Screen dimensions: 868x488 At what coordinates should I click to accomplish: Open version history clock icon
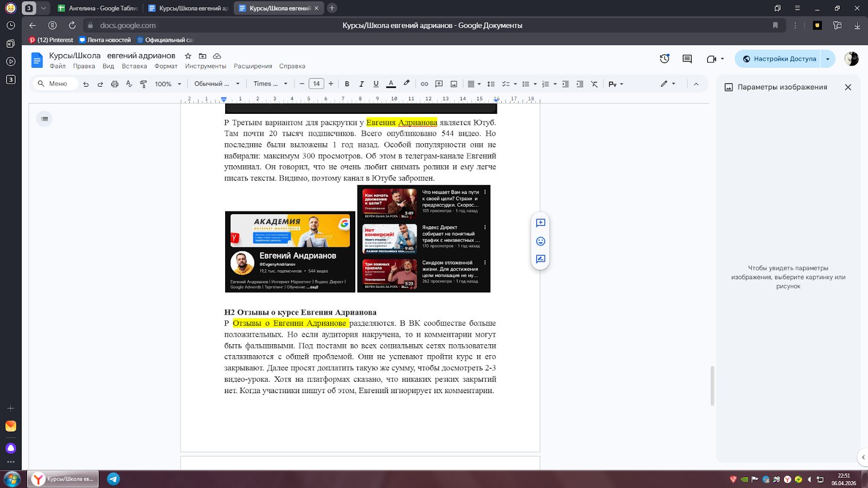point(665,59)
